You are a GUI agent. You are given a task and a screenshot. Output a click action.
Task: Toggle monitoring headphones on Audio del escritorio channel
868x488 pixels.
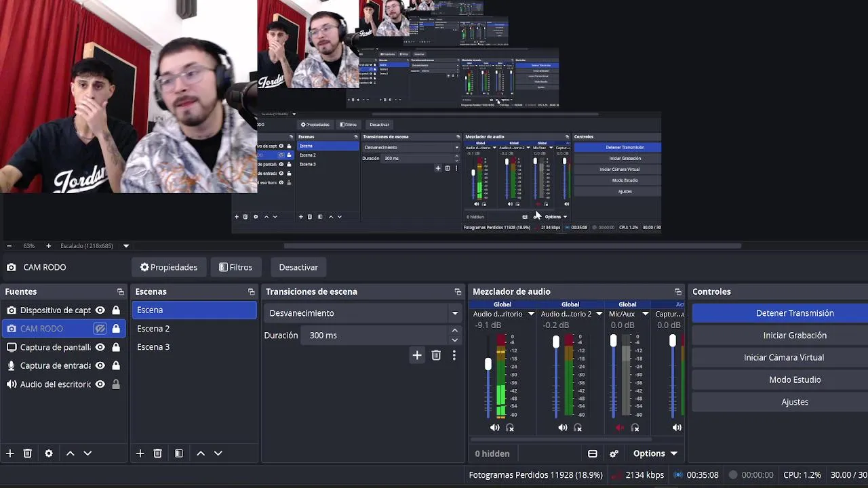pos(511,428)
